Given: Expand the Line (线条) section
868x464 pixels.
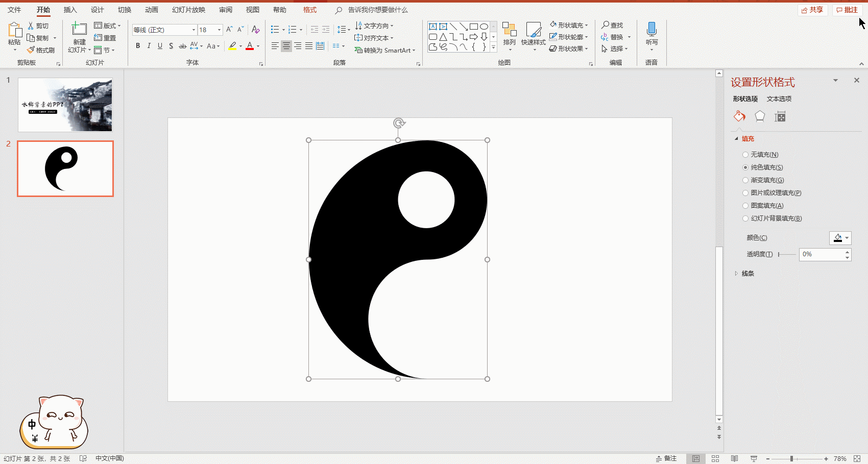Looking at the screenshot, I should coord(748,274).
